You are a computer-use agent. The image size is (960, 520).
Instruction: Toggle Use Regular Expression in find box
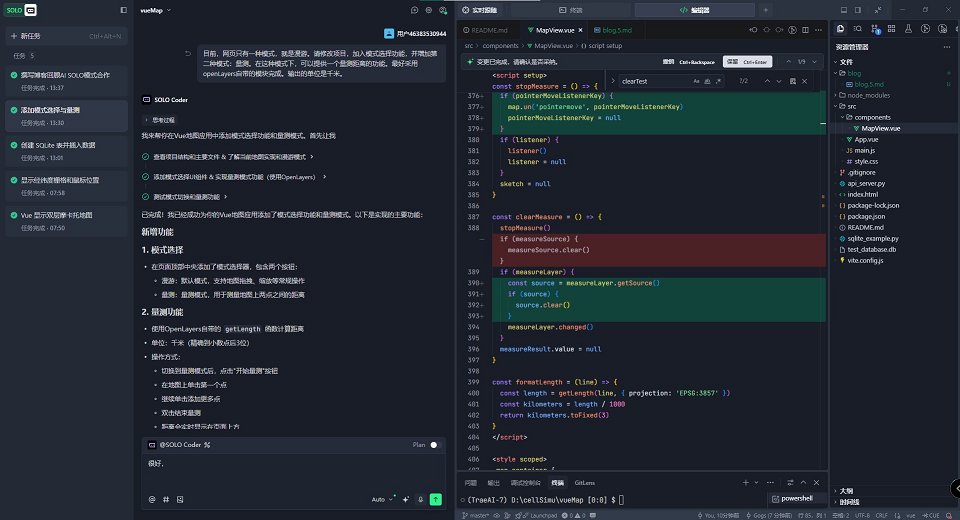(718, 81)
